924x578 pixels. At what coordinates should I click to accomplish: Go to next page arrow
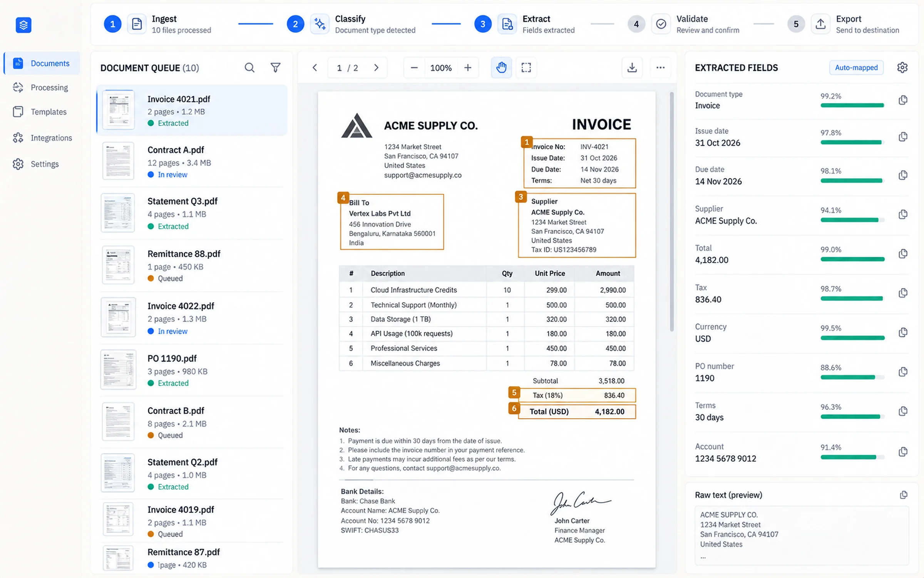pyautogui.click(x=376, y=68)
